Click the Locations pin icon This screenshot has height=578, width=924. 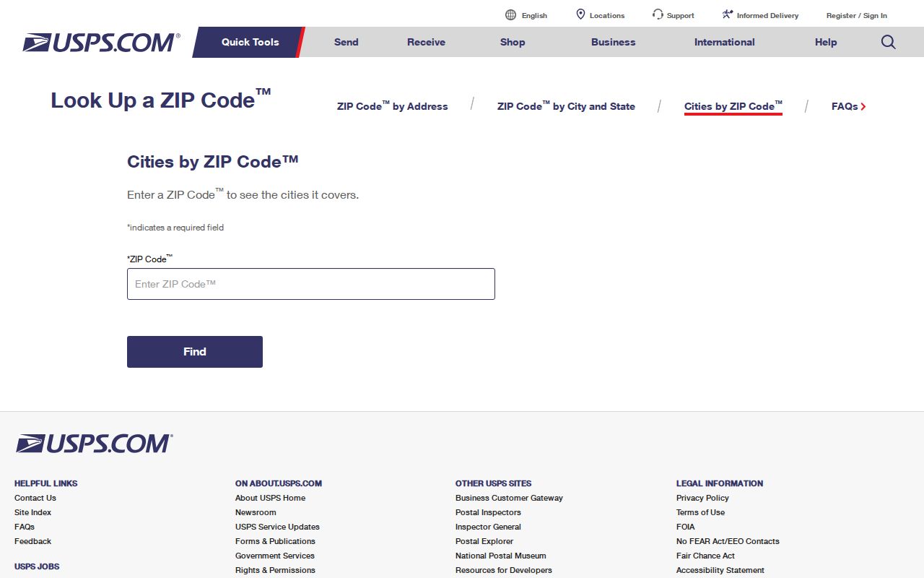pos(580,14)
